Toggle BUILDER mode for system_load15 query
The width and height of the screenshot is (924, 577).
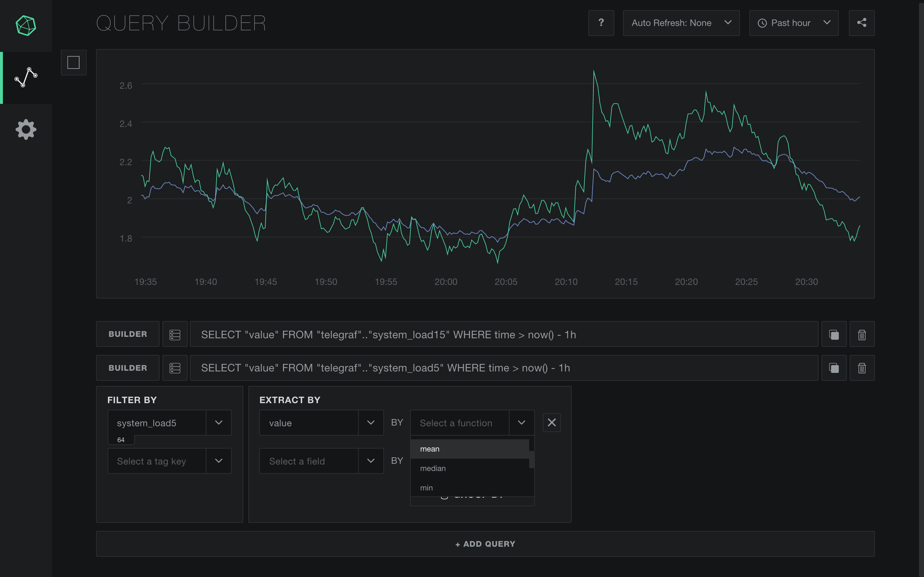(x=127, y=334)
